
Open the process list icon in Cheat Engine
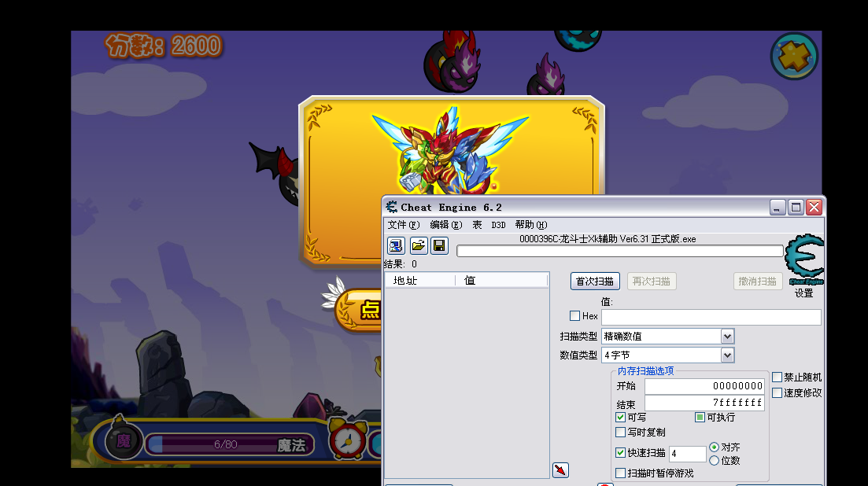coord(396,245)
